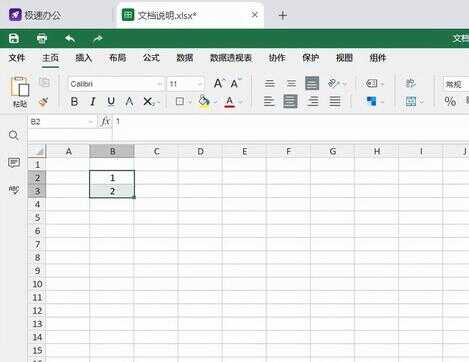Select row 7 header
Screen dimensions: 469x362
tap(37, 244)
